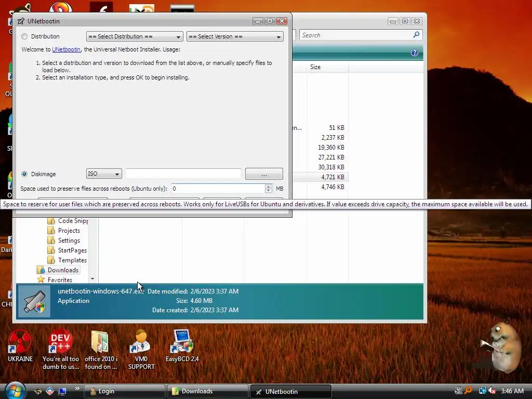Image resolution: width=532 pixels, height=399 pixels.
Task: Select the Downloads folder in the tree
Action: pyautogui.click(x=58, y=270)
